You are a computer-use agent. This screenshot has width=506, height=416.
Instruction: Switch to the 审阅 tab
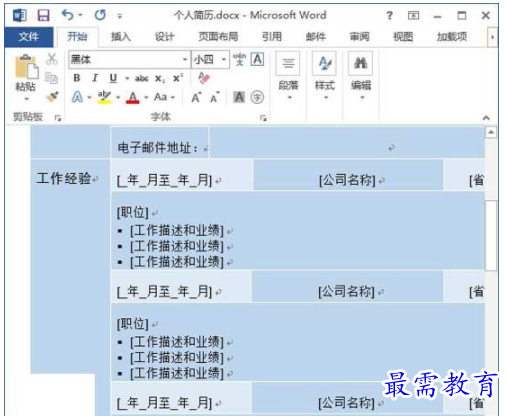(359, 36)
